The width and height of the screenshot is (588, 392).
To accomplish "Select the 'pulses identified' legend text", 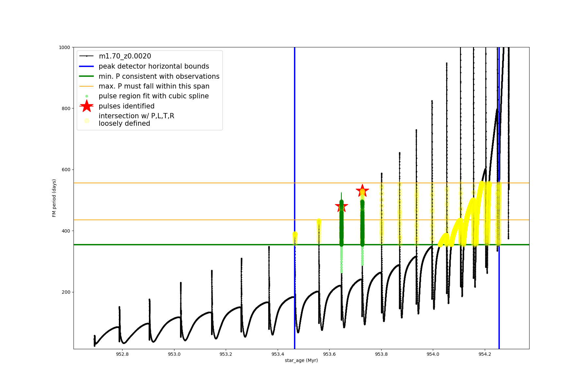I will 126,106.
